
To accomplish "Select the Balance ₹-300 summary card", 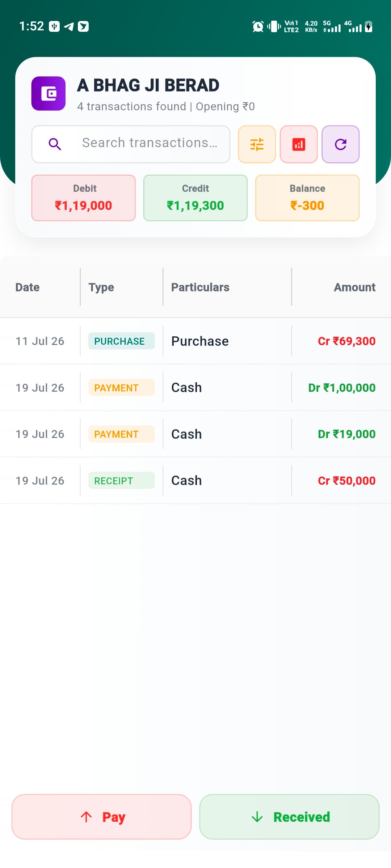I will (307, 198).
